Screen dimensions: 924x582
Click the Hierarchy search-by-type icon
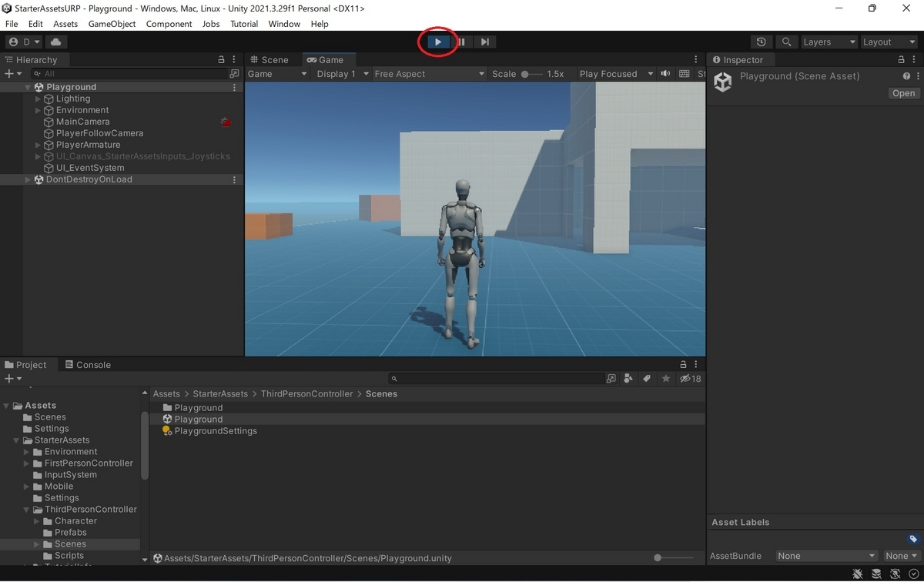(234, 74)
